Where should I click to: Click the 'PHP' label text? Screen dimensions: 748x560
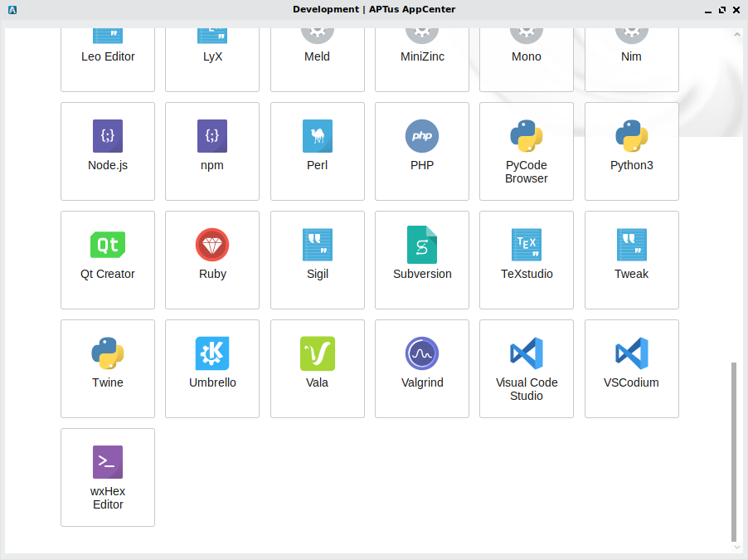[x=422, y=165]
